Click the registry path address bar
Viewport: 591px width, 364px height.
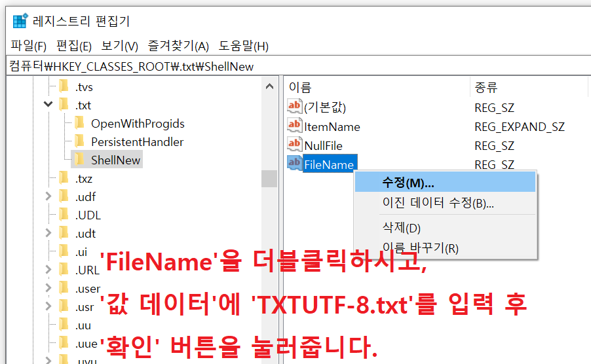pos(299,66)
